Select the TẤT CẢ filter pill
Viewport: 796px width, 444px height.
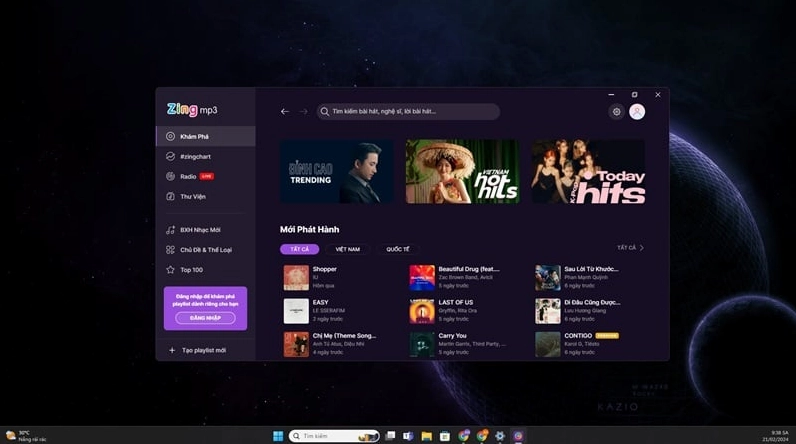(x=300, y=249)
